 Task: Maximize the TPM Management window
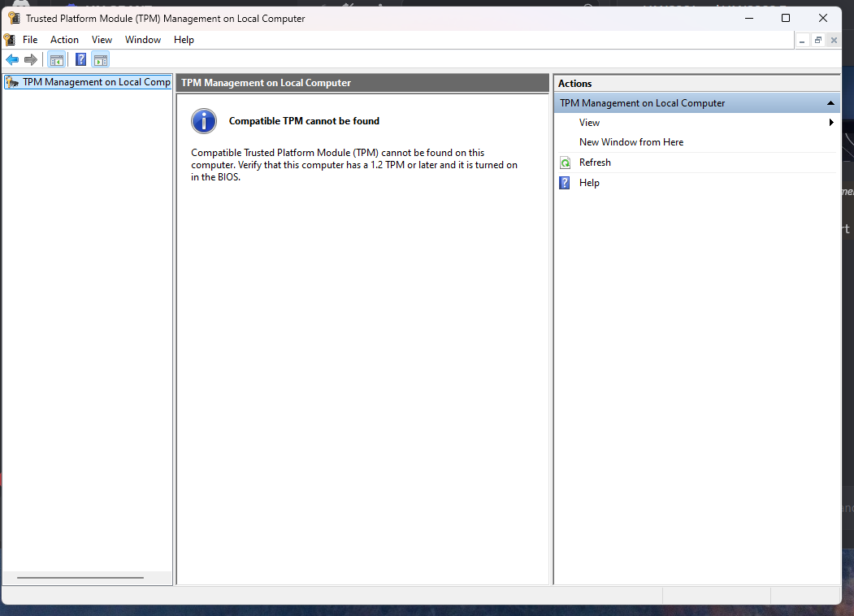pos(786,18)
